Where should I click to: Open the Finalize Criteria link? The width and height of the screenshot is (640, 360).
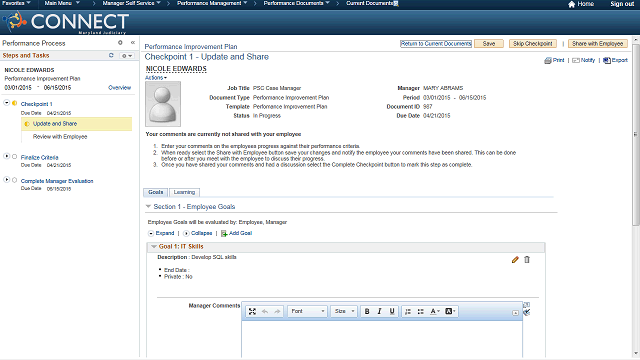(40, 158)
